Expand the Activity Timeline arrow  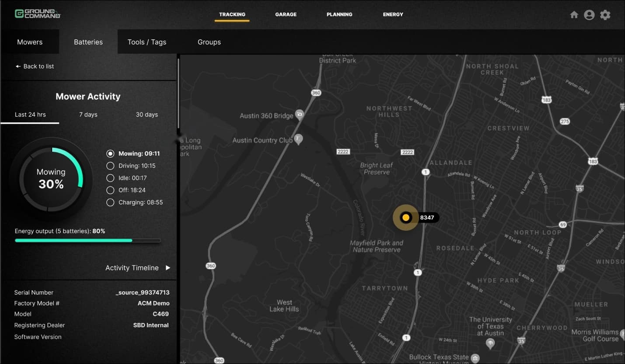[x=168, y=268]
